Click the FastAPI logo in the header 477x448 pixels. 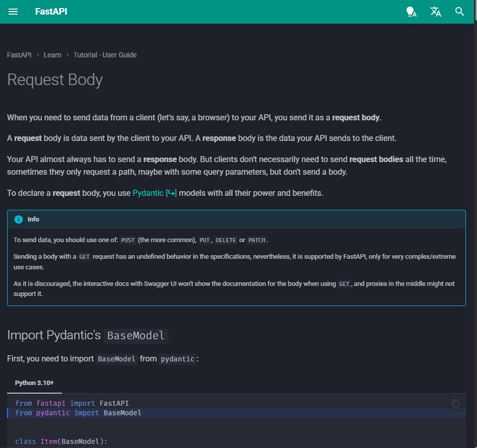point(51,12)
